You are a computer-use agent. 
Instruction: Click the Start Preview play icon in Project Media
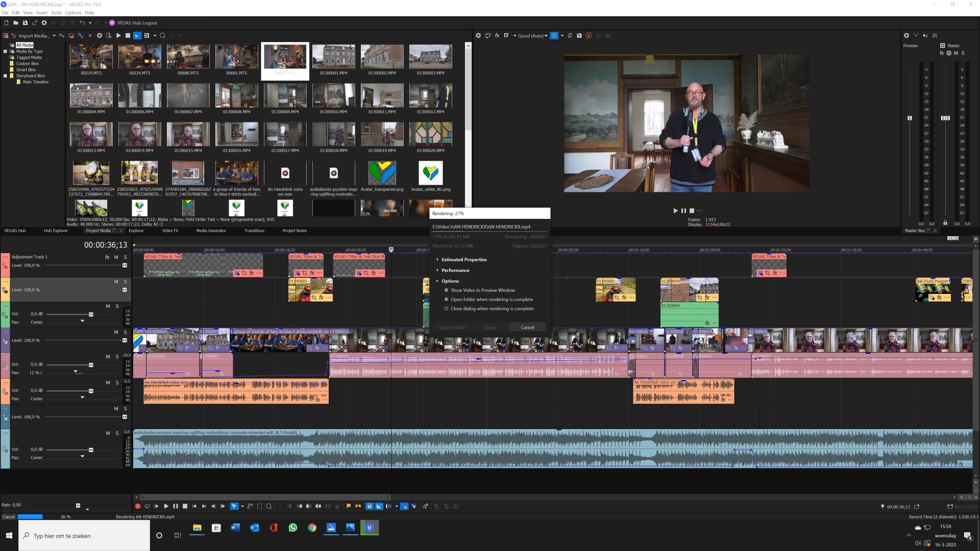118,36
